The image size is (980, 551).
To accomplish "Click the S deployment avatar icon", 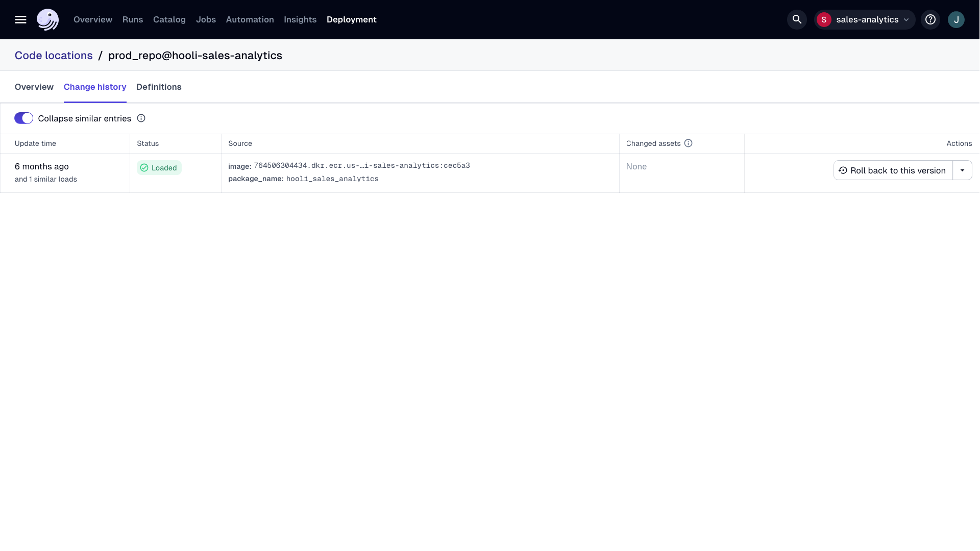I will click(824, 19).
